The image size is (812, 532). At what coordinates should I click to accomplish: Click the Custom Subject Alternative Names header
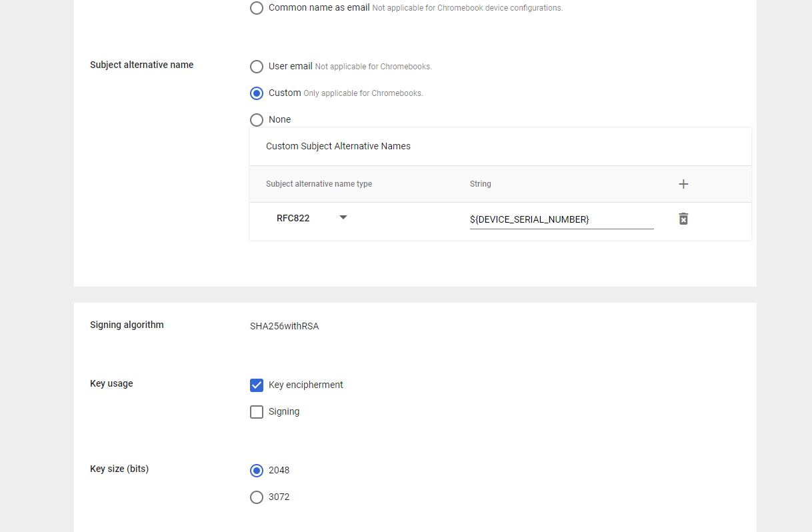tap(338, 146)
